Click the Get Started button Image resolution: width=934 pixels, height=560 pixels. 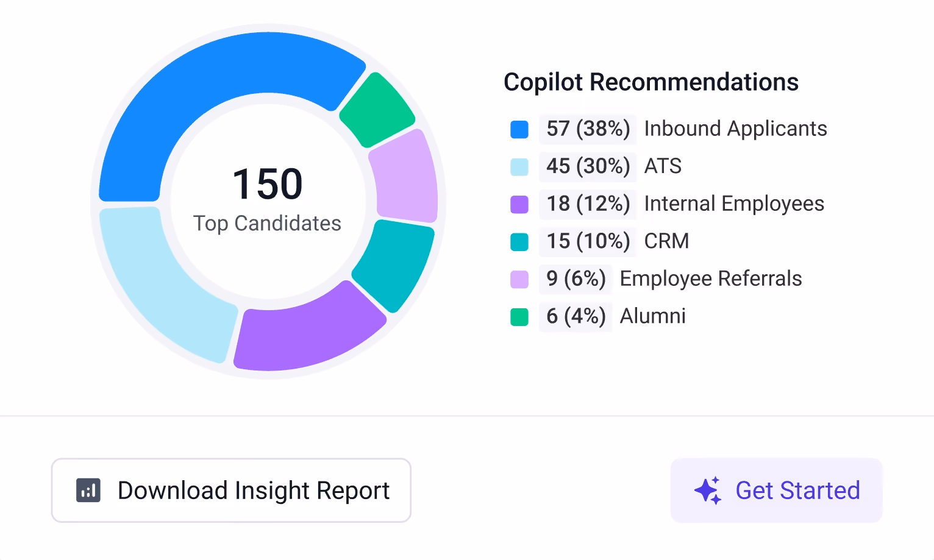[776, 491]
